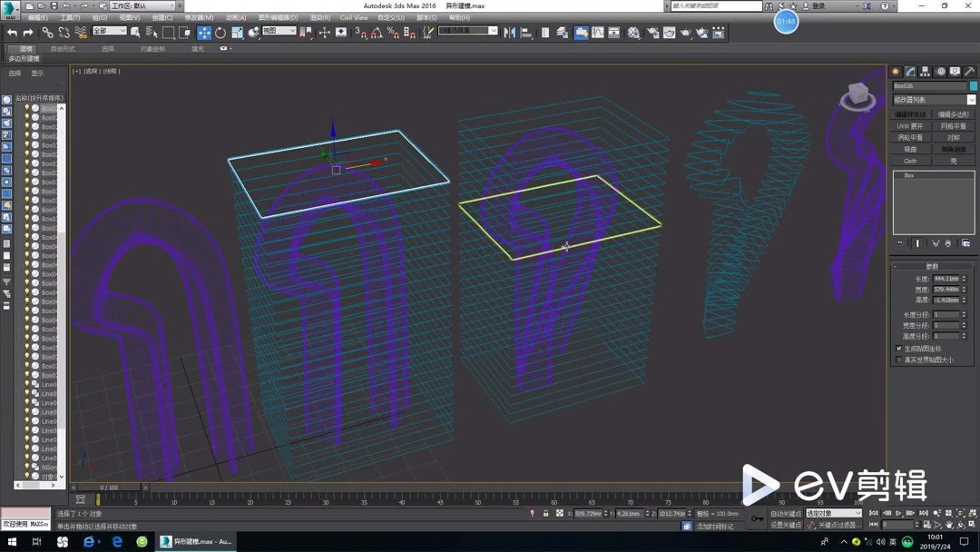Check the 生成贴图坐标 checkbox
980x552 pixels.
(x=898, y=349)
